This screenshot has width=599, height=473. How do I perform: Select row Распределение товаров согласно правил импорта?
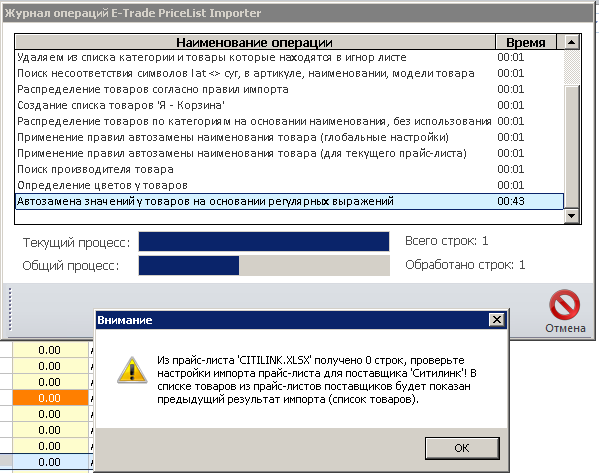[289, 89]
